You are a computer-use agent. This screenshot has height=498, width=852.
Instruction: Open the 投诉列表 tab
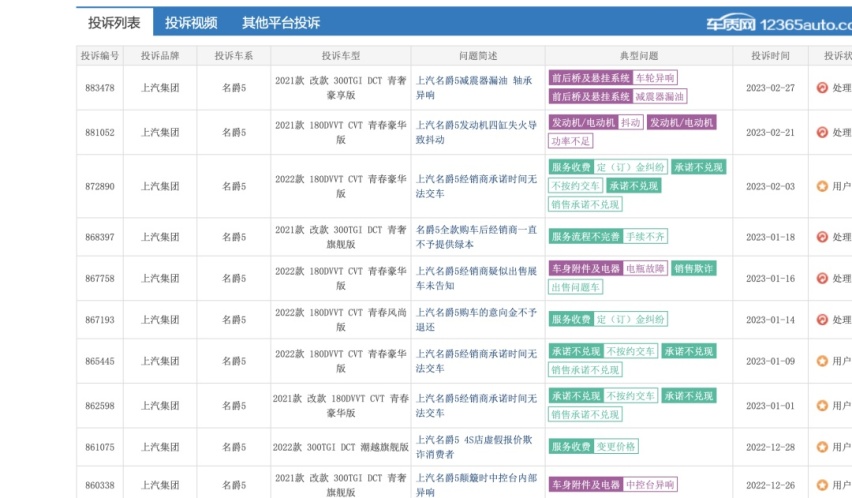pyautogui.click(x=114, y=22)
